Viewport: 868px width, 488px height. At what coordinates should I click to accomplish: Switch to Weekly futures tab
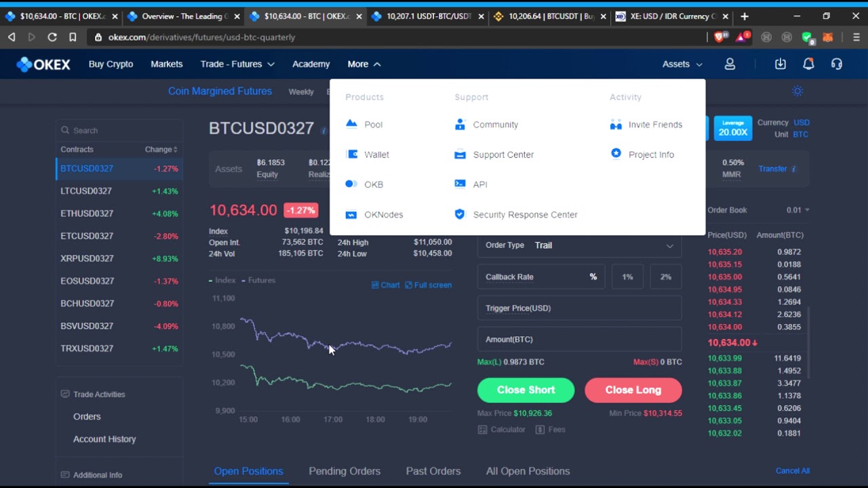pos(301,91)
